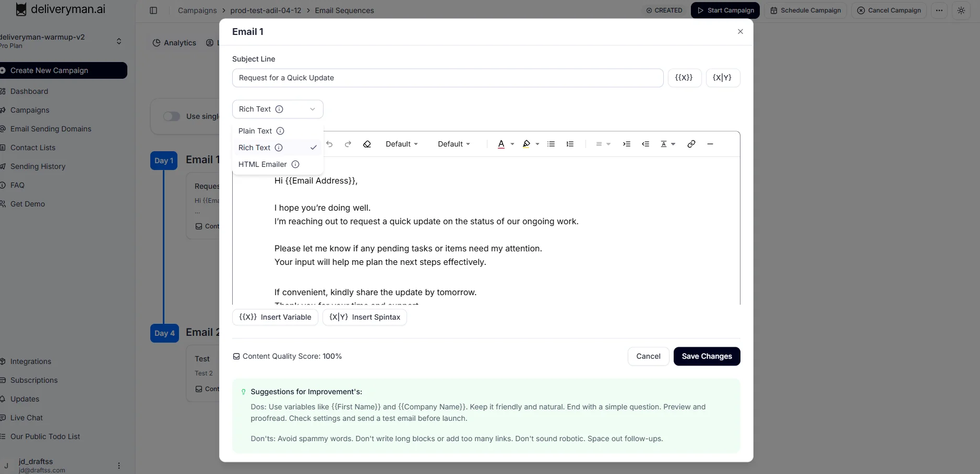The image size is (980, 474).
Task: Click the undo arrow in editor toolbar
Action: pyautogui.click(x=330, y=144)
